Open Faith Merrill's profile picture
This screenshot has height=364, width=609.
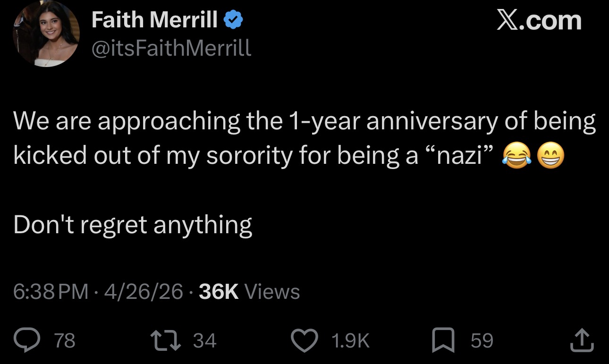pos(46,34)
